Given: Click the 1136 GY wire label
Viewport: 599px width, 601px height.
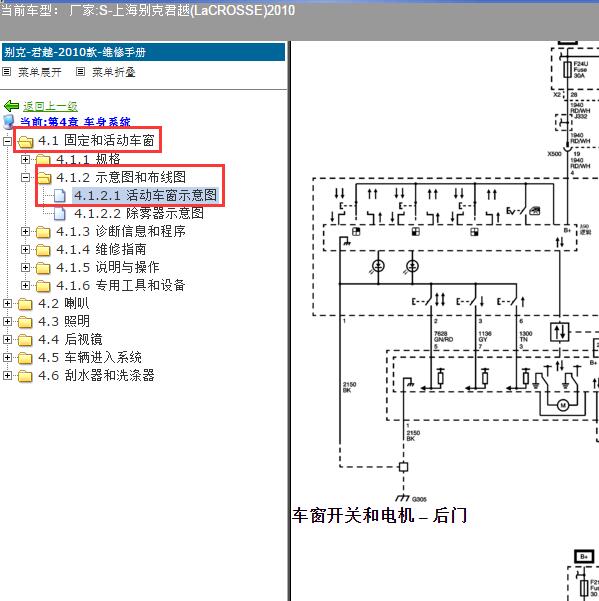Looking at the screenshot, I should 485,337.
